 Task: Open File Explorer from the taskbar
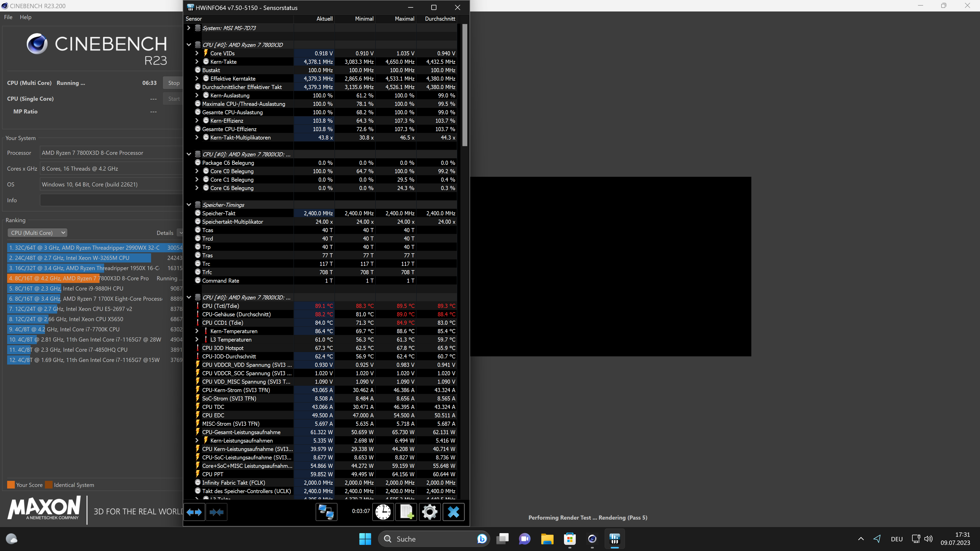pyautogui.click(x=547, y=539)
